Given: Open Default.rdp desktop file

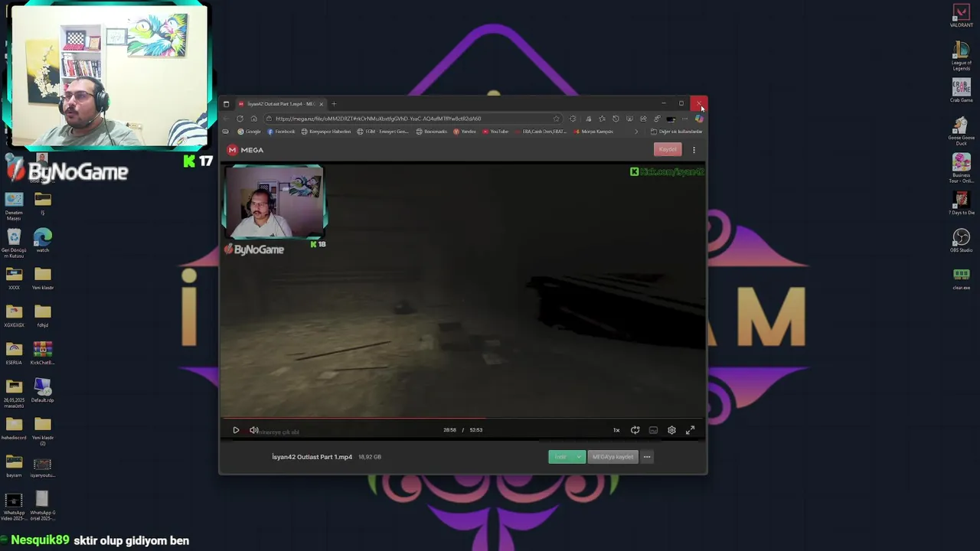Looking at the screenshot, I should pos(43,390).
